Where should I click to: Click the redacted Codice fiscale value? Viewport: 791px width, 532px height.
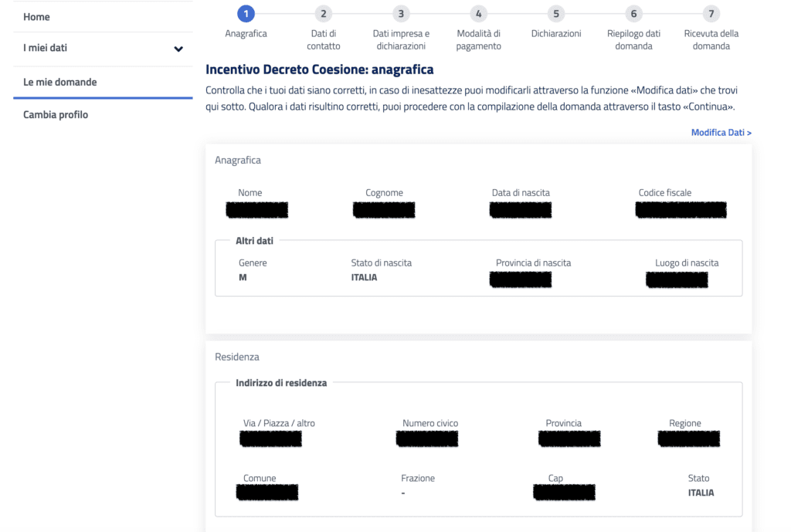click(681, 209)
